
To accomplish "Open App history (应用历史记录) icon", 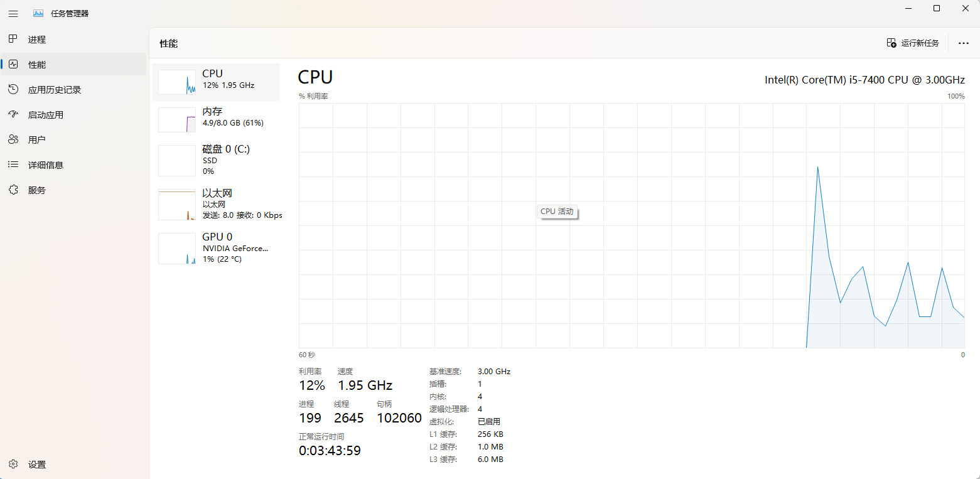I will (13, 90).
